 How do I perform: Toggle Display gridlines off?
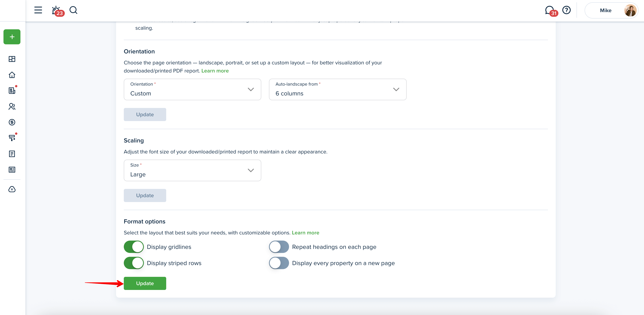(x=134, y=247)
